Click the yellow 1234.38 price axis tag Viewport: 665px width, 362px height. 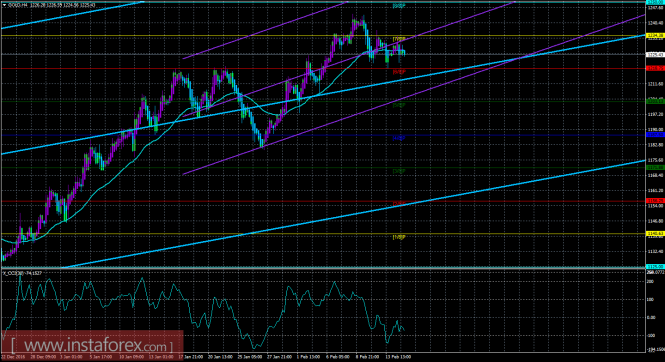[x=655, y=36]
